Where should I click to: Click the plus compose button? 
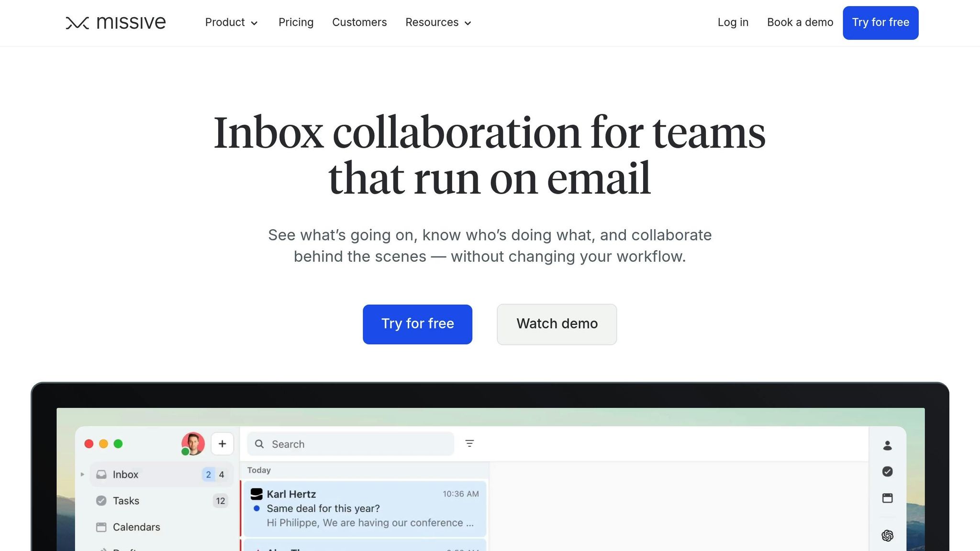[x=222, y=444]
